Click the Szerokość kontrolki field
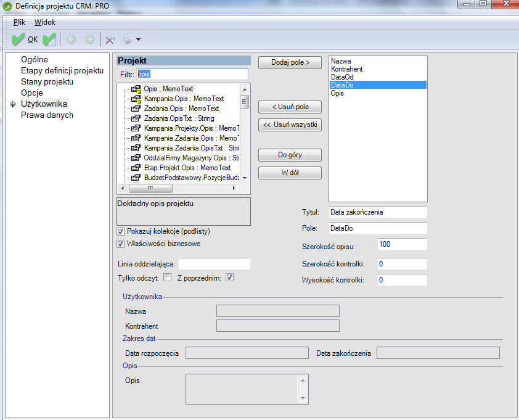Screen dimensions: 519x420 pos(402,264)
